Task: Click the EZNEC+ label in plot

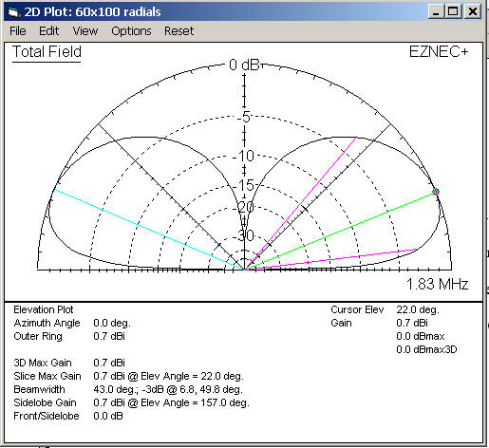Action: (439, 51)
